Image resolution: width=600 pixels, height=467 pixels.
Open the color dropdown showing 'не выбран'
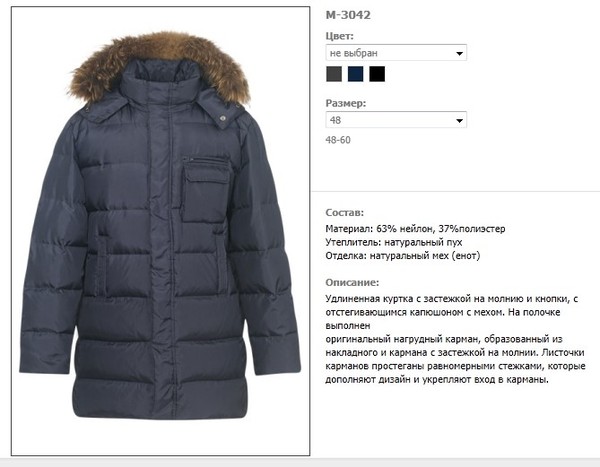click(x=396, y=53)
